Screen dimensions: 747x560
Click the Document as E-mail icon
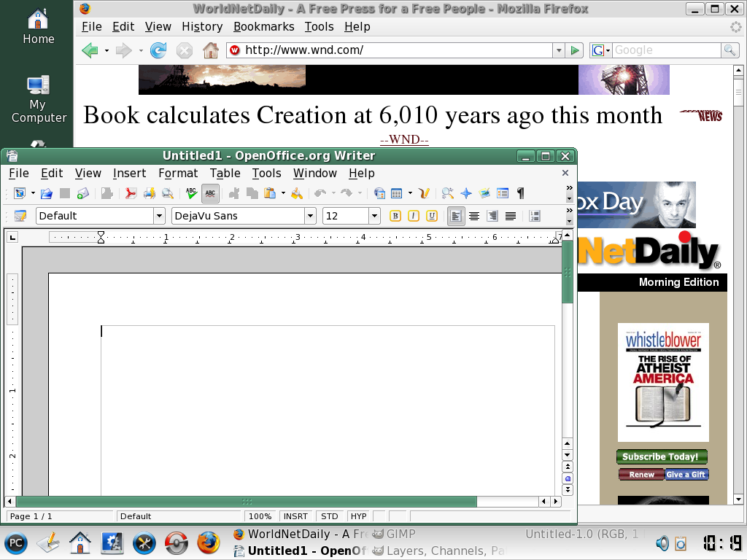(x=83, y=193)
